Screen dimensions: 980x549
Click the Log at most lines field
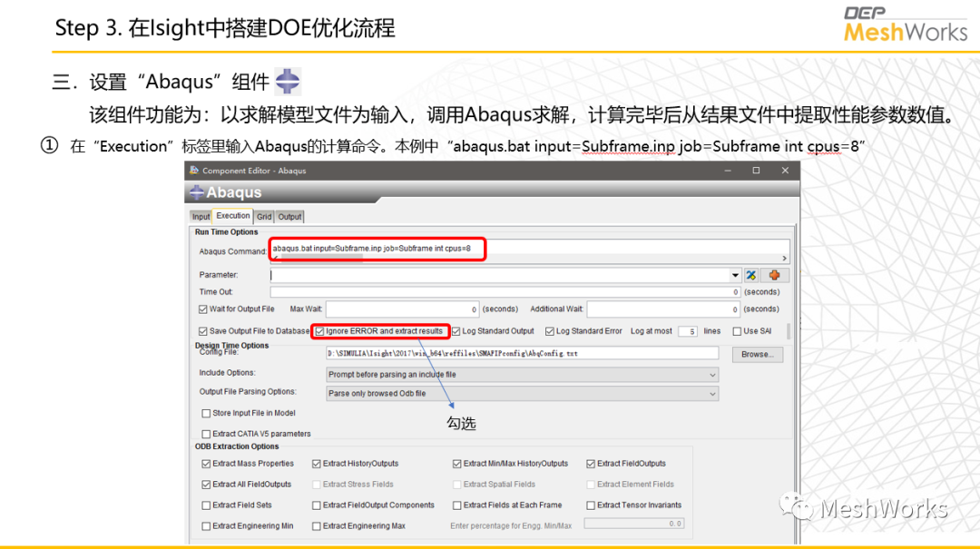[x=688, y=331]
